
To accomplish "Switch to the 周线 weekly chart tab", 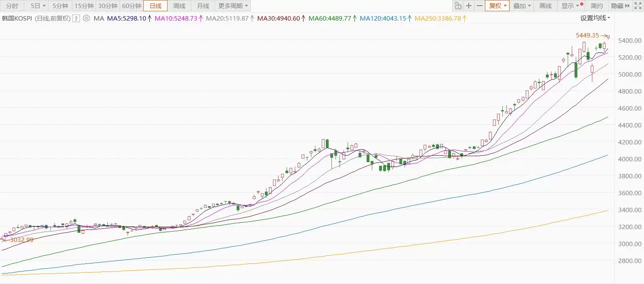I will [179, 6].
